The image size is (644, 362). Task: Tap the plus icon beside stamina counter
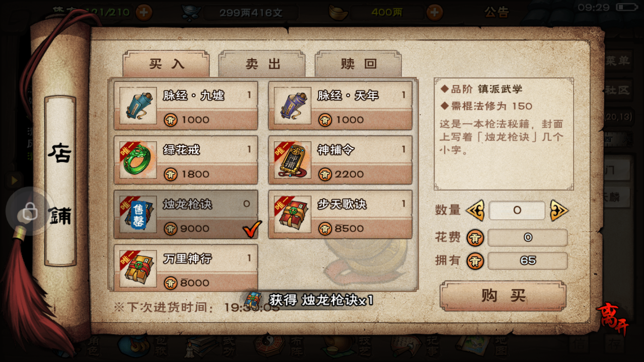tap(144, 12)
